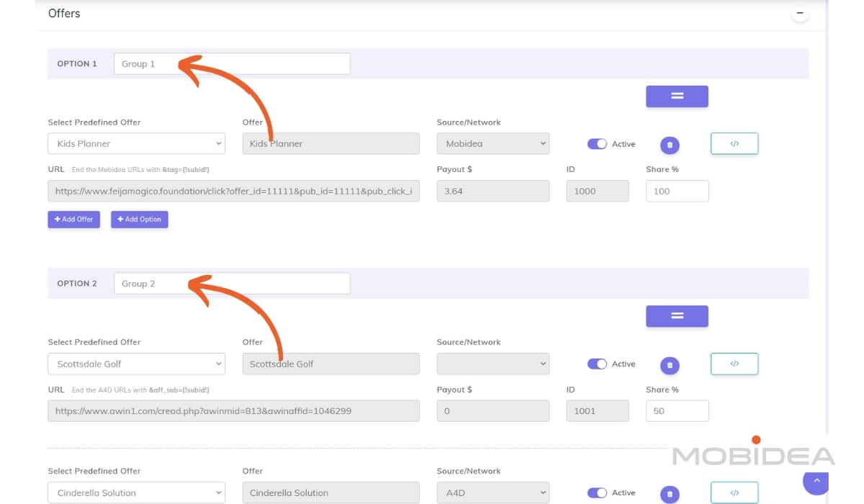The height and width of the screenshot is (504, 864).
Task: Click the A4D URL hint text
Action: (140, 390)
